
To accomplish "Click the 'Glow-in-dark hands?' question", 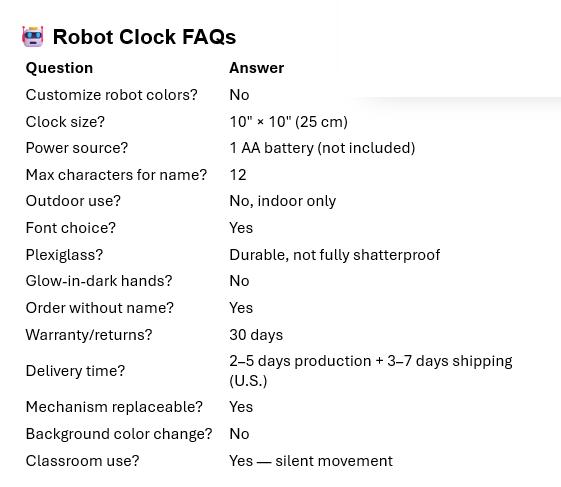I will [99, 281].
